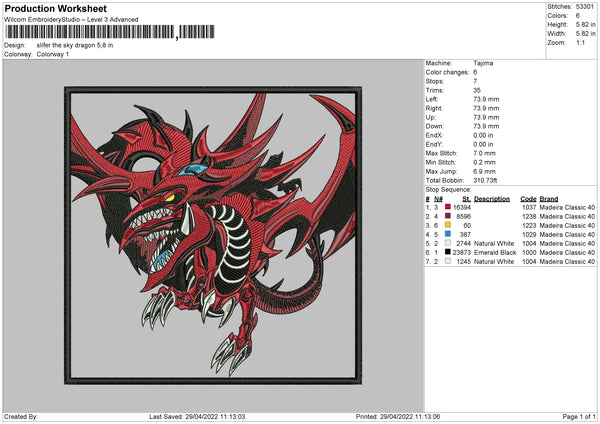
Task: Click stitch count '2744' in stop 5
Action: pyautogui.click(x=463, y=243)
